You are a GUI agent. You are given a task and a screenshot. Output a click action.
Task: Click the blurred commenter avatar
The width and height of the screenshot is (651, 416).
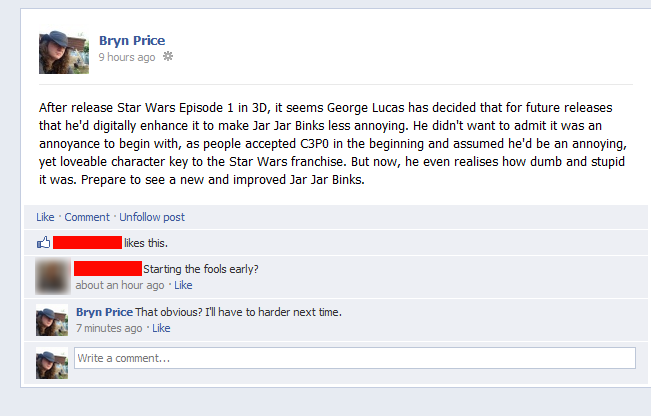(x=53, y=276)
